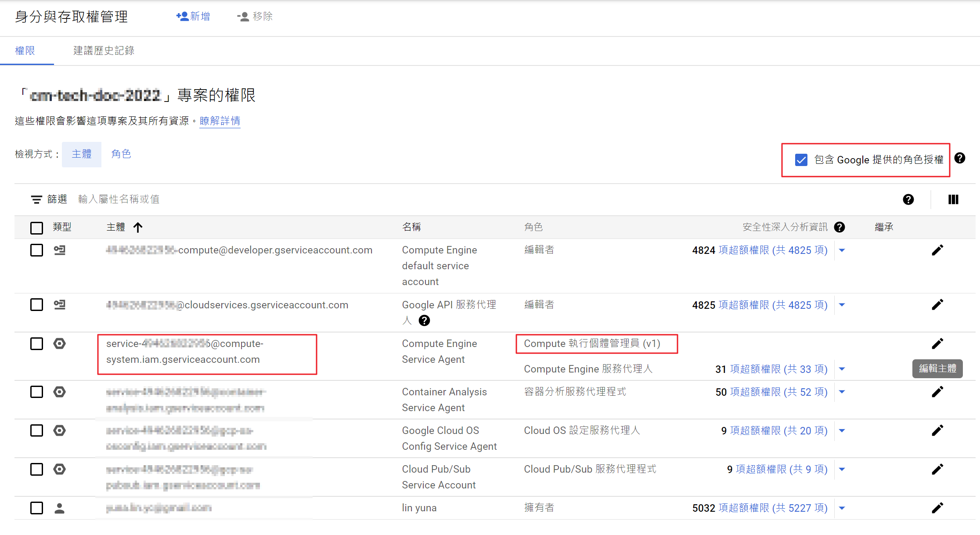The width and height of the screenshot is (980, 535).
Task: Open the 瞭解詳情 link
Action: point(220,121)
